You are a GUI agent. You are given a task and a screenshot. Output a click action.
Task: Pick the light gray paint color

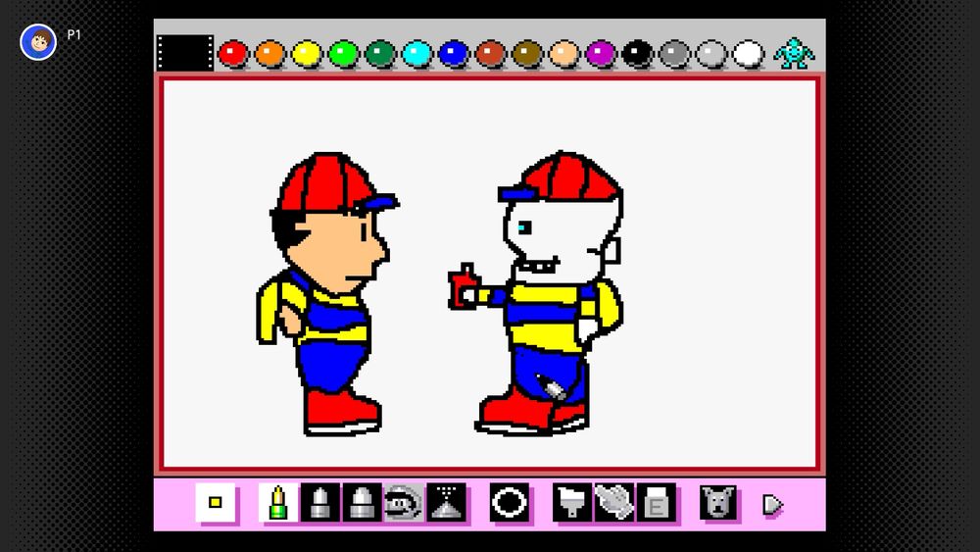pyautogui.click(x=711, y=54)
